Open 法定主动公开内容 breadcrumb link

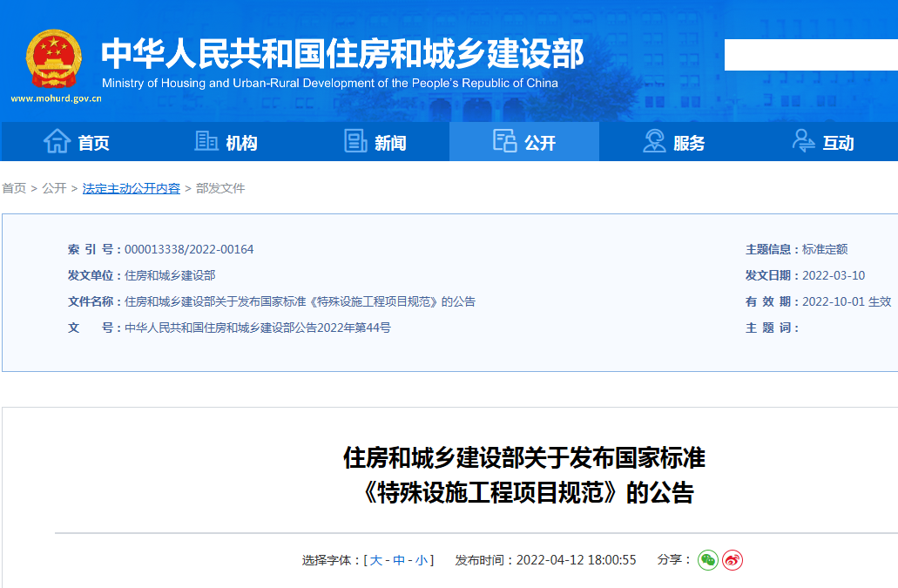132,188
